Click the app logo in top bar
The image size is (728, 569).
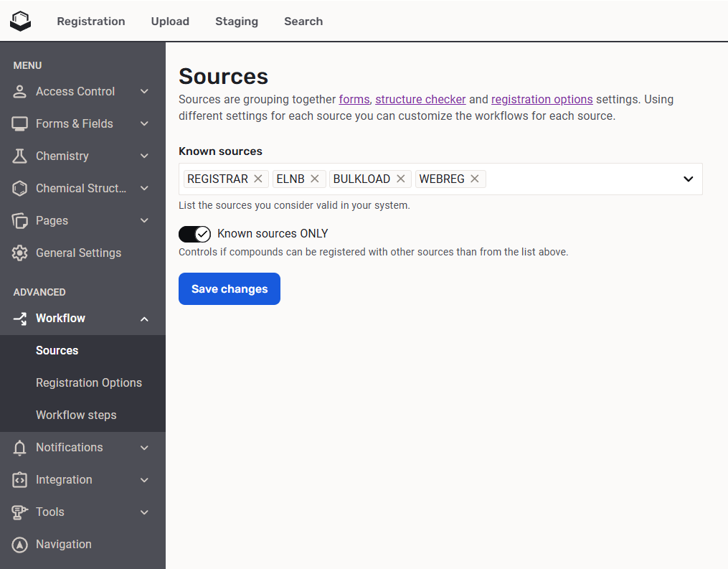(21, 21)
